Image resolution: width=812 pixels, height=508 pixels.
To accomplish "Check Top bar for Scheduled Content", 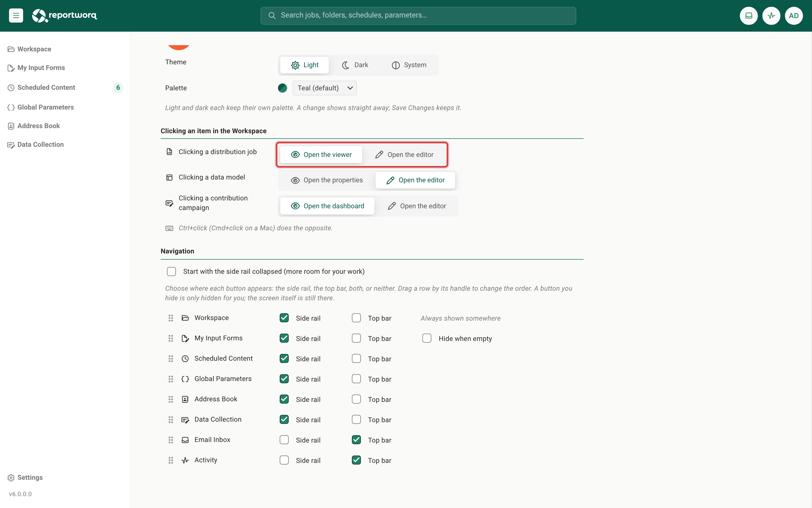I will click(356, 358).
